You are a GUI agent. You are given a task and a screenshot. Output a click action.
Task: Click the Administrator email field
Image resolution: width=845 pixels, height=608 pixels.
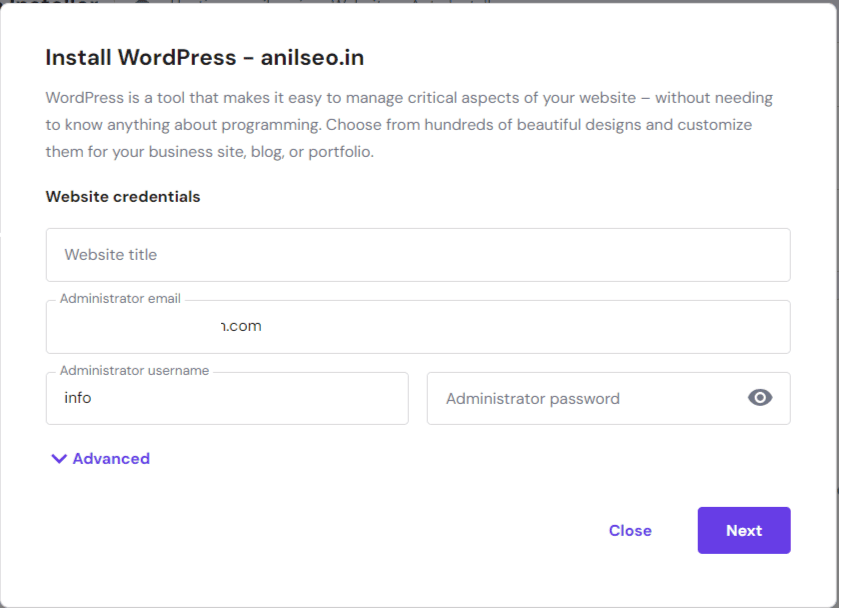(417, 326)
